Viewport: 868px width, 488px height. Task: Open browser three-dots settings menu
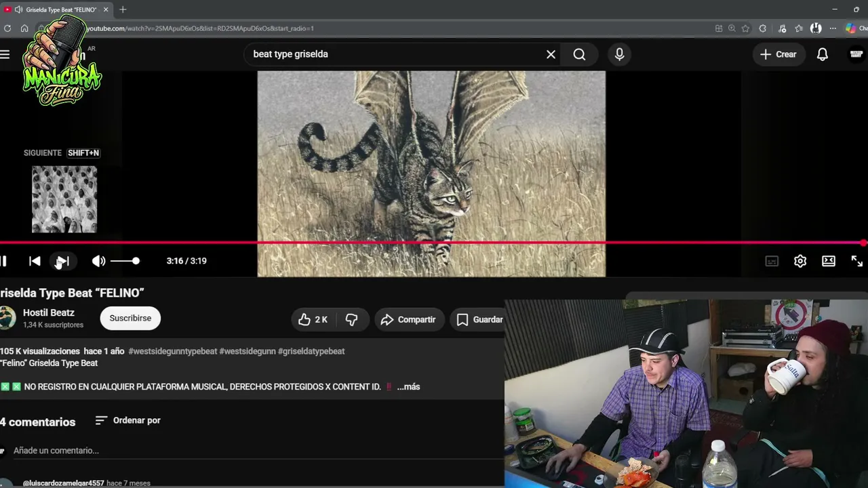[831, 28]
